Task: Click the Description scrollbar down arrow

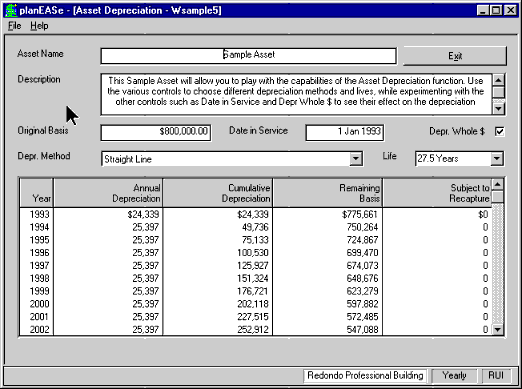Action: (x=499, y=108)
